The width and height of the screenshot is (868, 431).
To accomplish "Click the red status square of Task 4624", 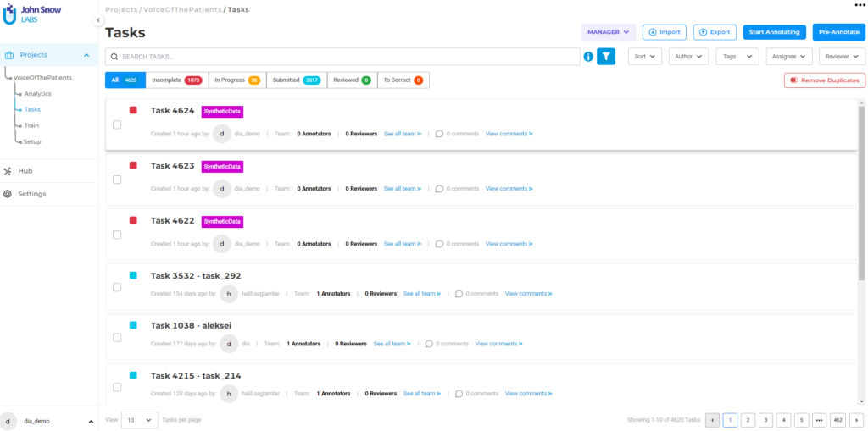I will coord(133,110).
